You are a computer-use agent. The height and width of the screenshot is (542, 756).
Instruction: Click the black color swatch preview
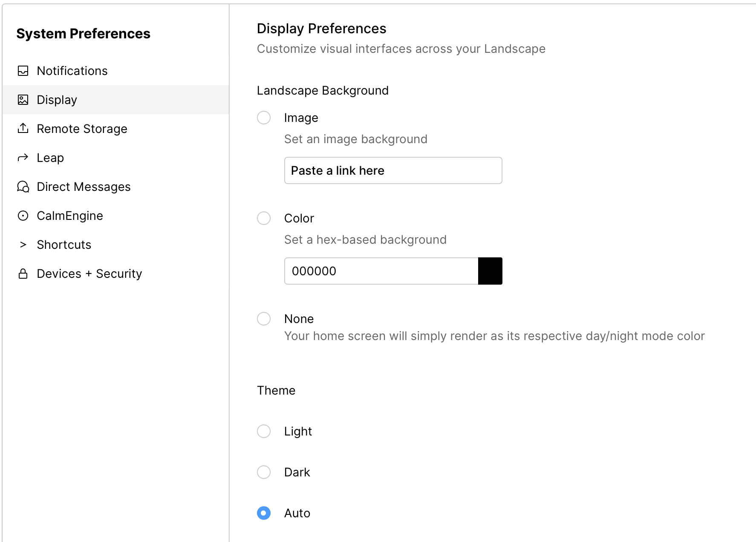pyautogui.click(x=490, y=271)
